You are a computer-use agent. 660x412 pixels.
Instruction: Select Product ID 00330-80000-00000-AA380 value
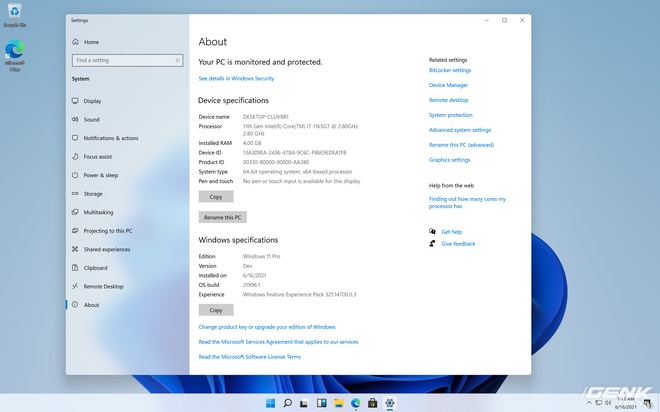(276, 162)
